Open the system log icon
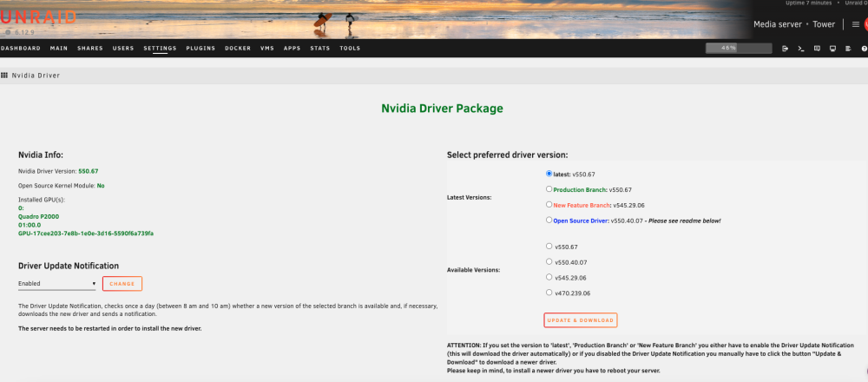The image size is (868, 382). click(x=848, y=49)
